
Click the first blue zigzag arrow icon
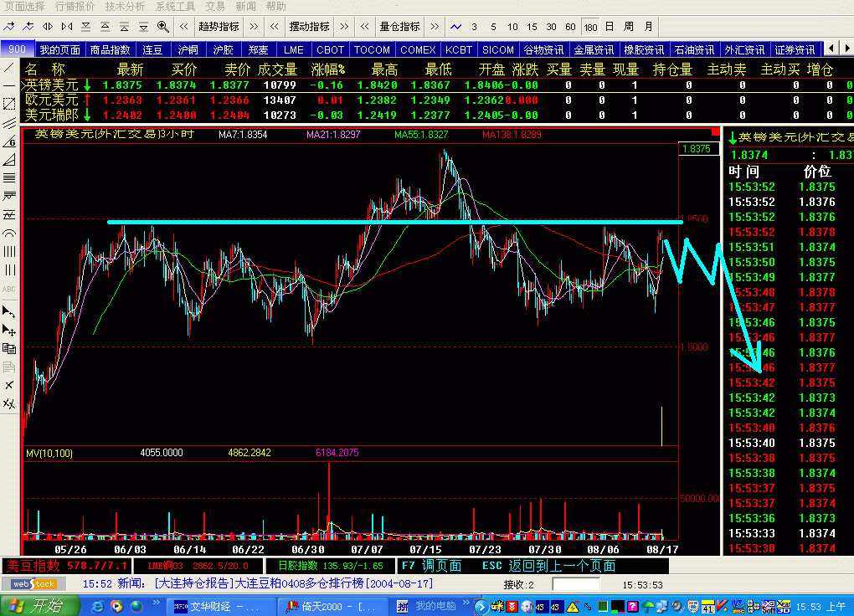(x=9, y=26)
